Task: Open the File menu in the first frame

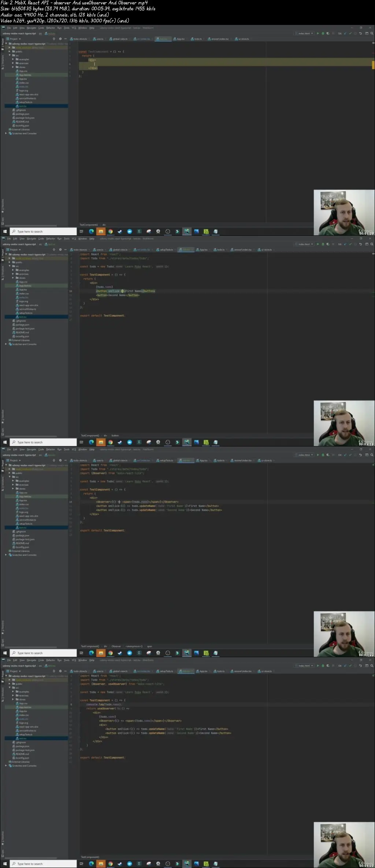Action: coord(9,28)
